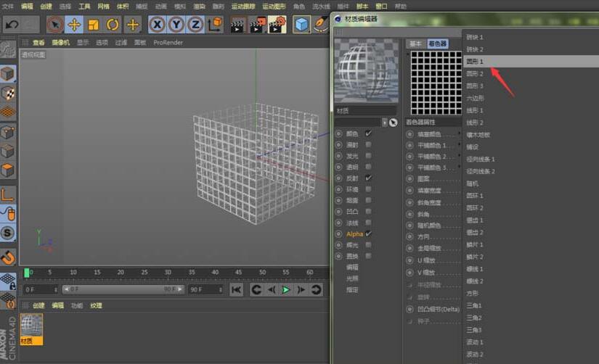Open the viewport Cameras menu

(61, 42)
